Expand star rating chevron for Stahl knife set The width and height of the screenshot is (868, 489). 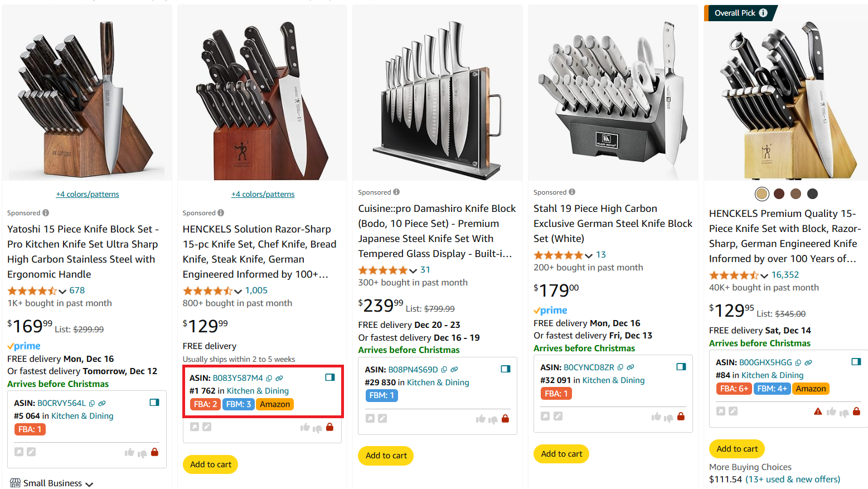tap(589, 255)
